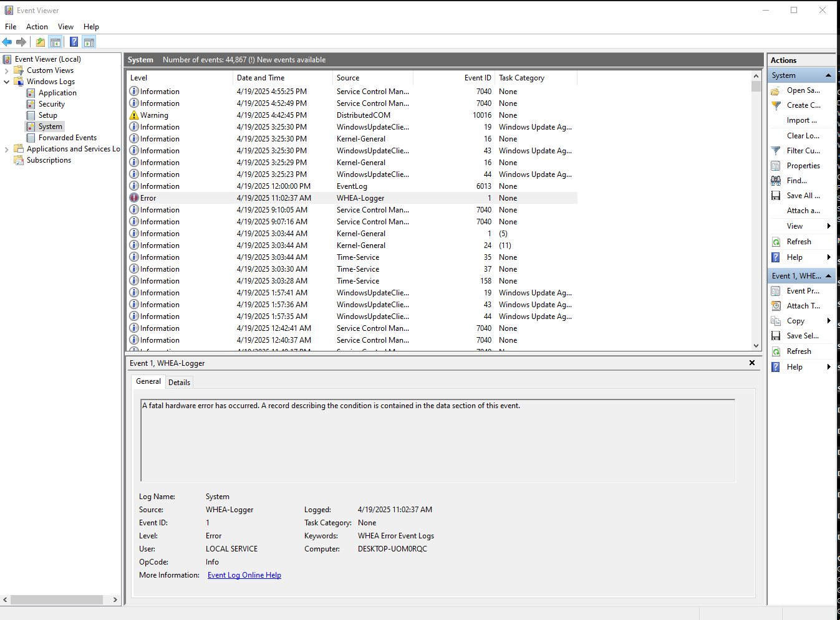Click the Back arrow toolbar icon
The image size is (840, 620).
[x=7, y=42]
